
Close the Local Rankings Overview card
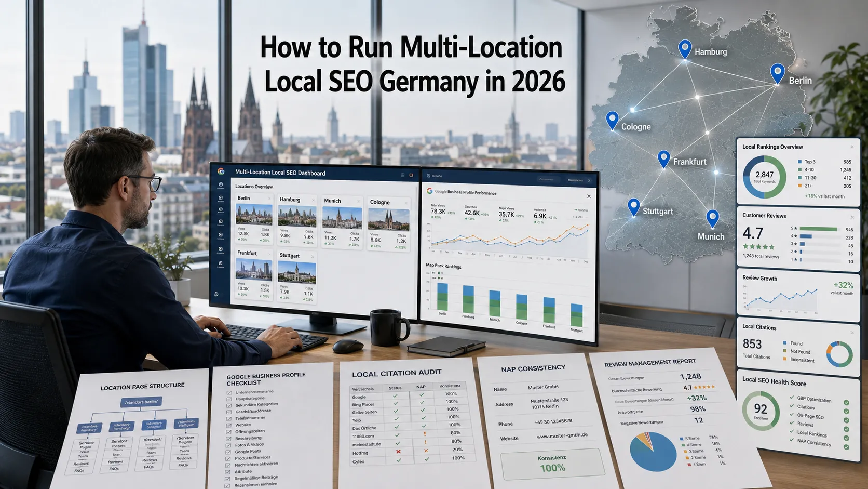[852, 147]
